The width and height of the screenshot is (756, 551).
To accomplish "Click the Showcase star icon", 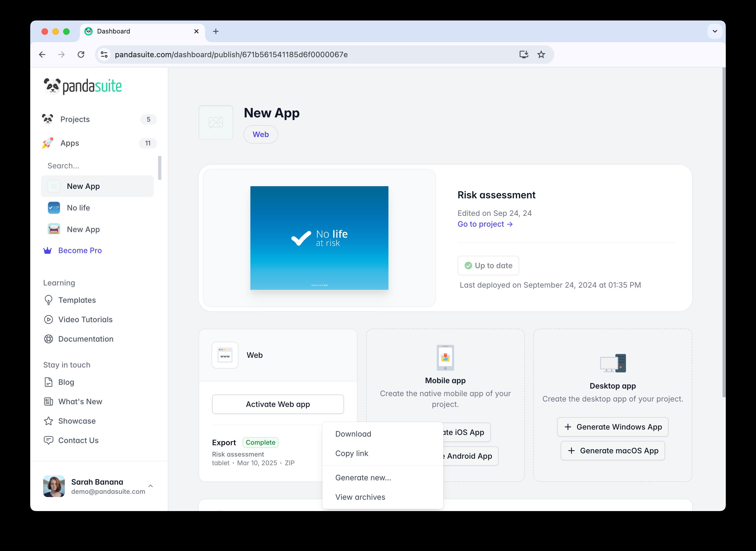I will [x=49, y=421].
